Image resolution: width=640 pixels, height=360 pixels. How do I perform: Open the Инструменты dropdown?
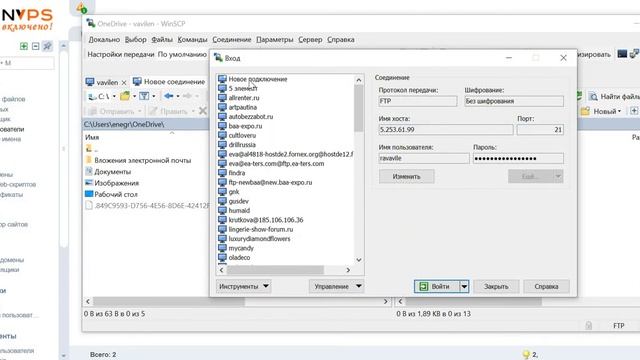coord(243,287)
